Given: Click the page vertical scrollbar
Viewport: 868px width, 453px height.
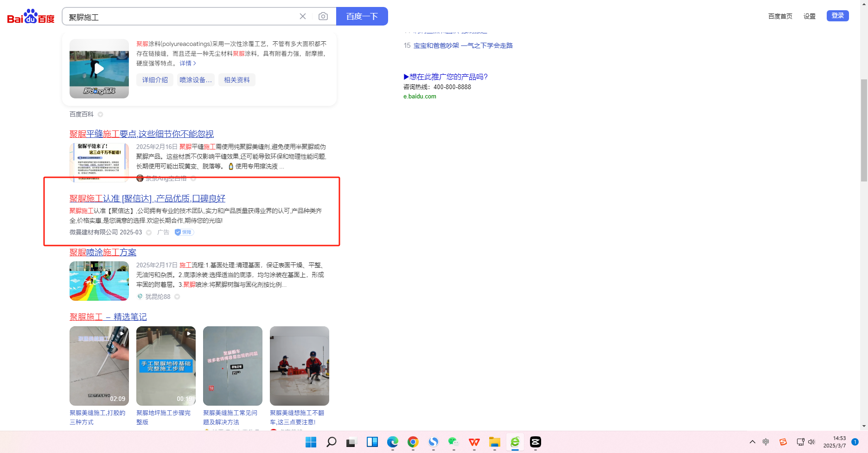Looking at the screenshot, I should 864,130.
